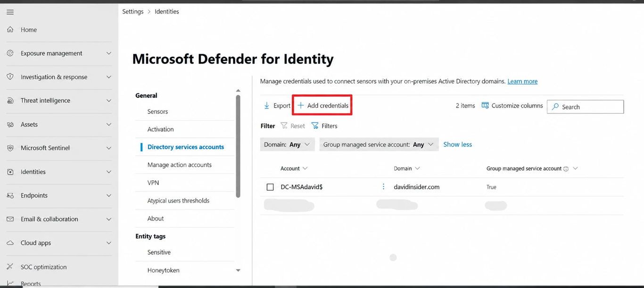Open the VPN settings page

153,183
